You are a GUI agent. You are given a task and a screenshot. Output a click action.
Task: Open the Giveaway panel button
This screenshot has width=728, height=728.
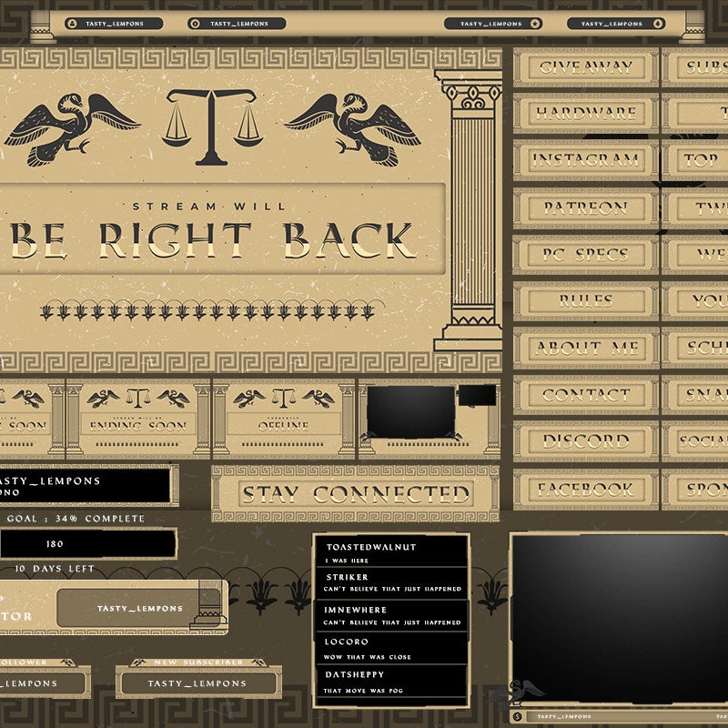pyautogui.click(x=586, y=67)
